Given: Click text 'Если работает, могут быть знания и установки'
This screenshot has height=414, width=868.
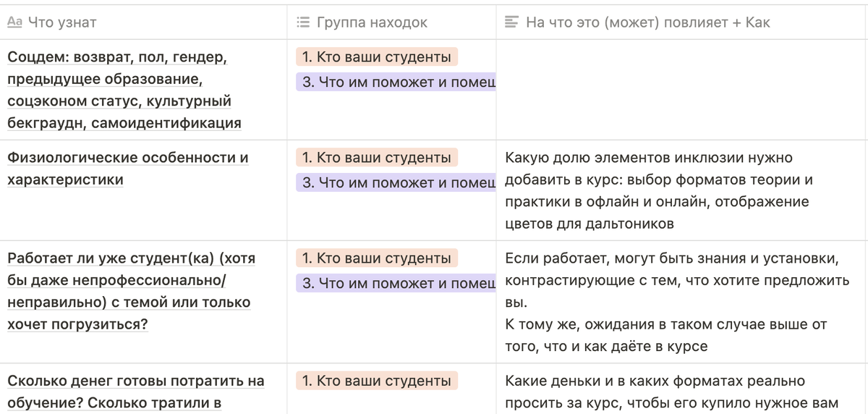Looking at the screenshot, I should tap(672, 258).
